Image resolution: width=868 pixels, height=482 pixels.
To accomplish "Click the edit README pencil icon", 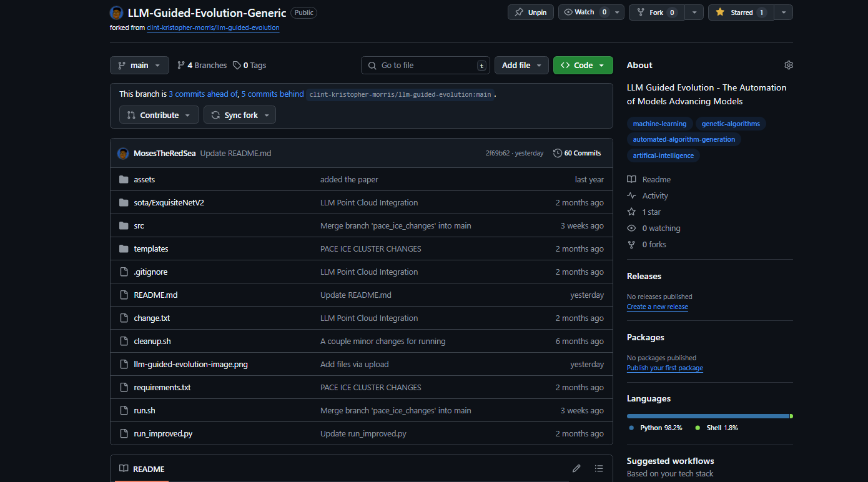I will coord(576,469).
